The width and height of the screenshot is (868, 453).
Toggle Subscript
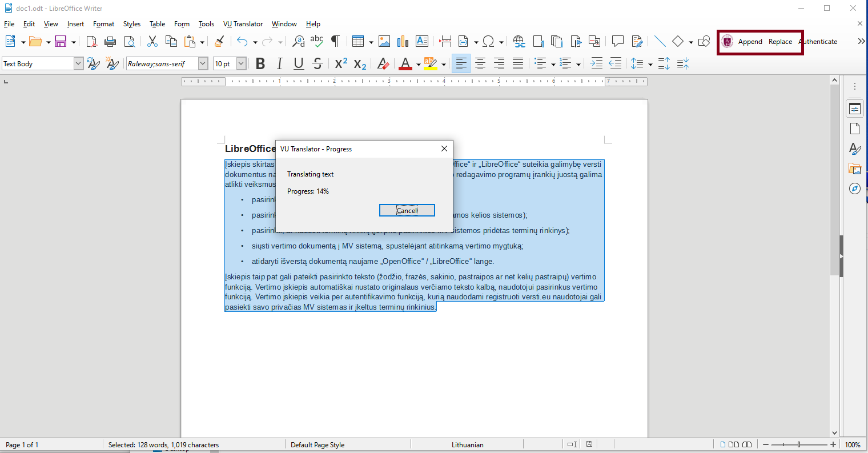(360, 64)
